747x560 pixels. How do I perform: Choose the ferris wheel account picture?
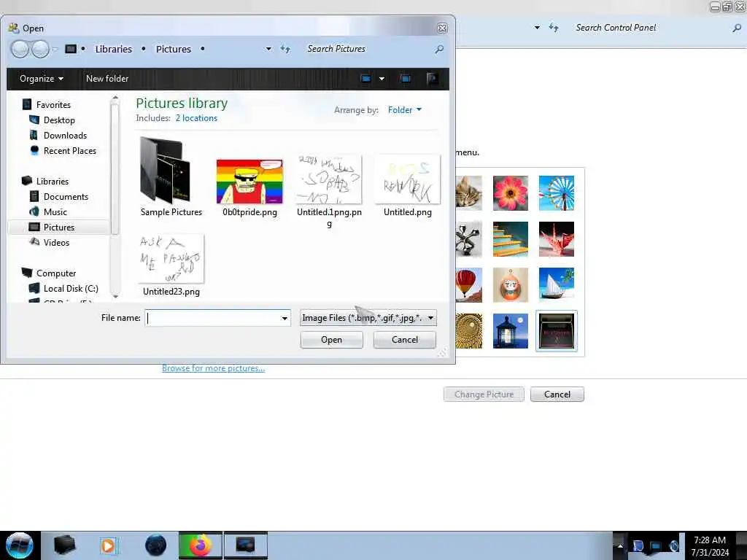coord(557,192)
